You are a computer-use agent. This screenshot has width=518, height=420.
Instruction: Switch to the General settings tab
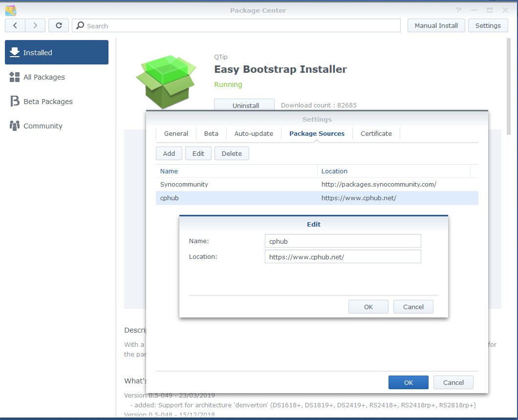tap(175, 133)
